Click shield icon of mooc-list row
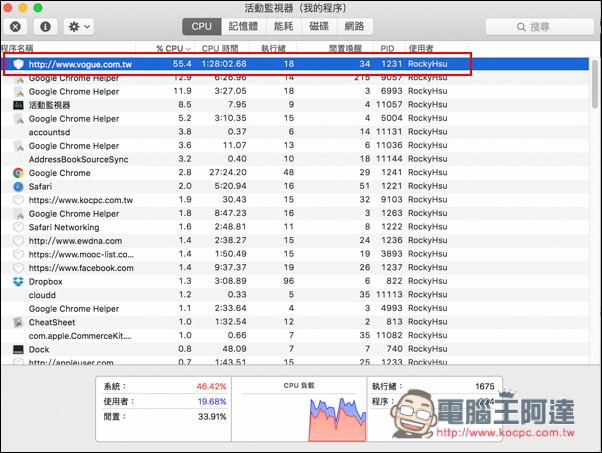The image size is (602, 453). (x=18, y=254)
